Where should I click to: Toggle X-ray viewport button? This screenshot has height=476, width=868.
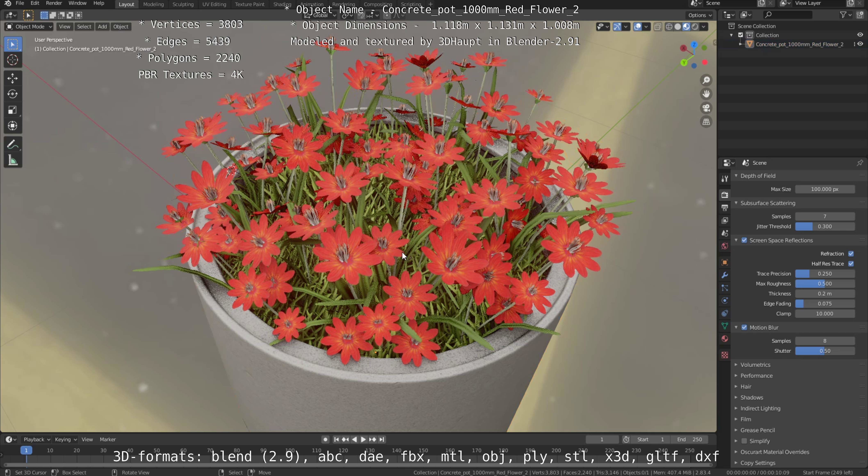tap(657, 27)
